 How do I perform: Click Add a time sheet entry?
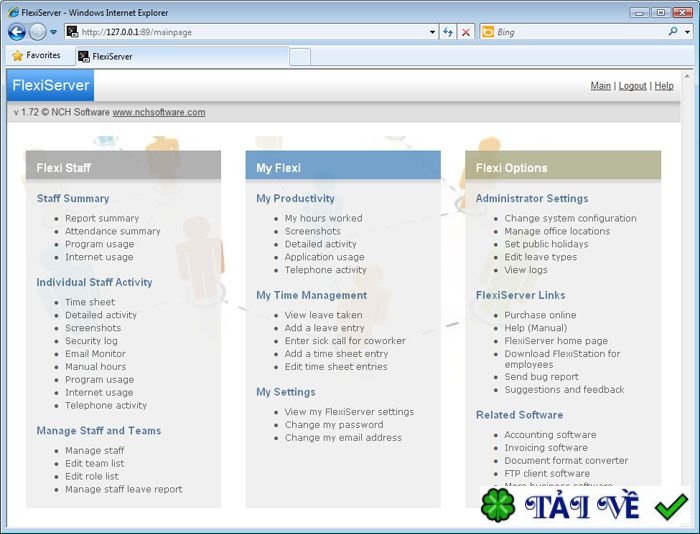pos(337,354)
